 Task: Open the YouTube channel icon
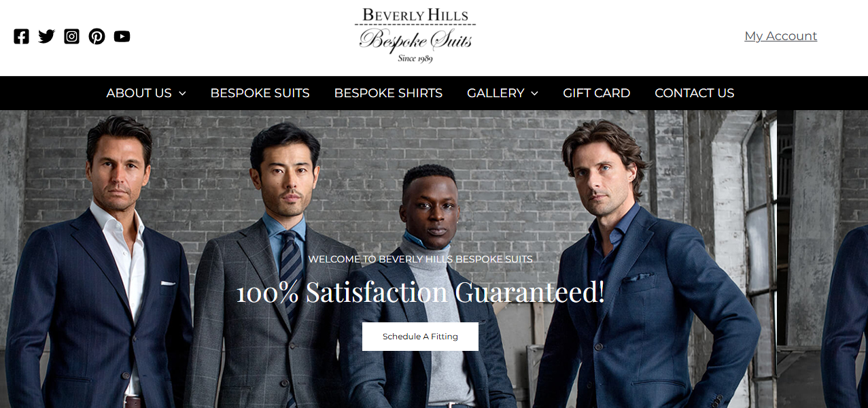pyautogui.click(x=122, y=37)
